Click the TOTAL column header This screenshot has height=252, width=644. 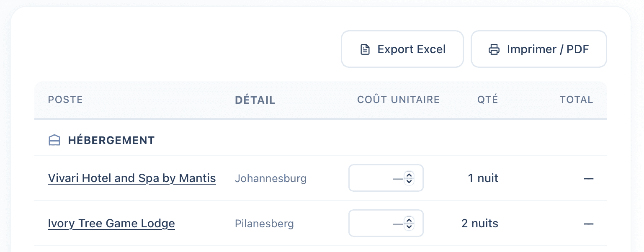pyautogui.click(x=576, y=100)
